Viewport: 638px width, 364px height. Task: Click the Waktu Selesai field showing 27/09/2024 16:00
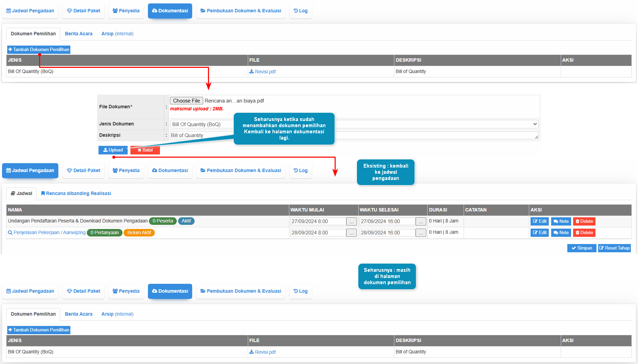387,221
